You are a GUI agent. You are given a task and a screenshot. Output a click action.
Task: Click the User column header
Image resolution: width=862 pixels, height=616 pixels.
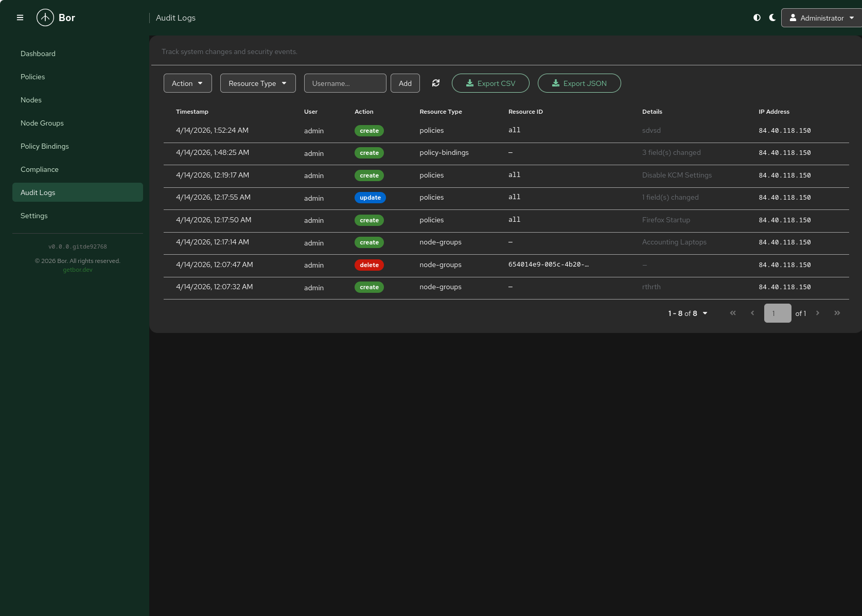pos(311,112)
